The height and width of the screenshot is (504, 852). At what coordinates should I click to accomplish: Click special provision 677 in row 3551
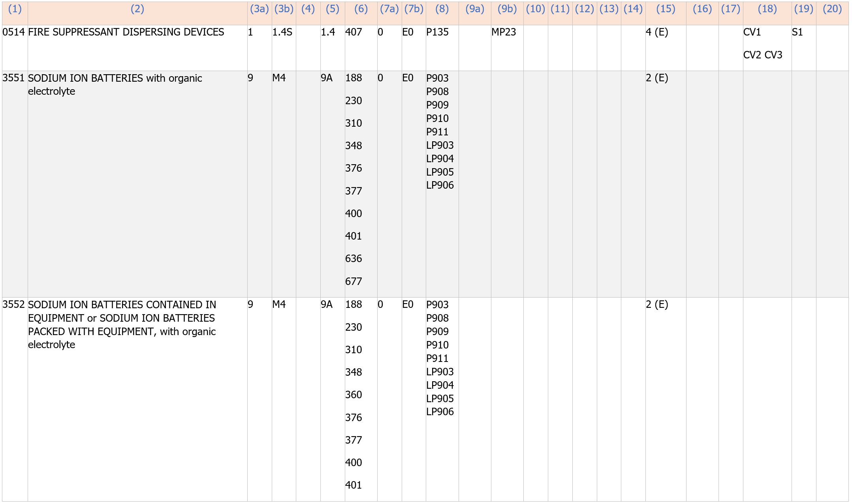coord(353,281)
